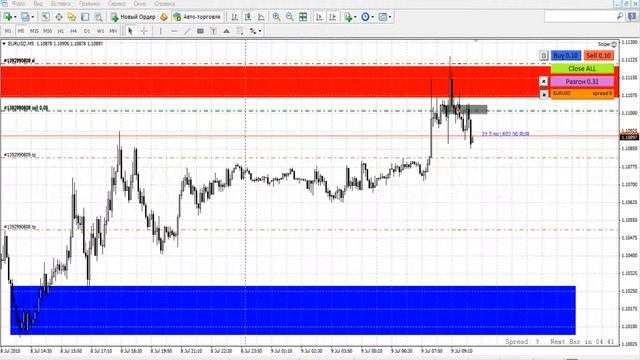Screen dimensions: 640x360
Task: Switch chart to candlestick view
Action: click(x=248, y=17)
